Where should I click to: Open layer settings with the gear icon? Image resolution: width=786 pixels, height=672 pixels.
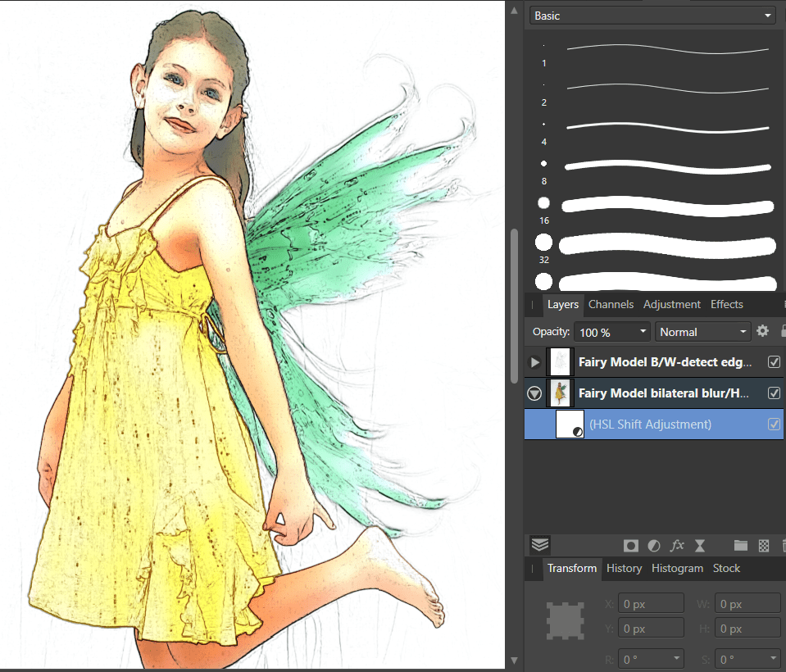point(762,331)
